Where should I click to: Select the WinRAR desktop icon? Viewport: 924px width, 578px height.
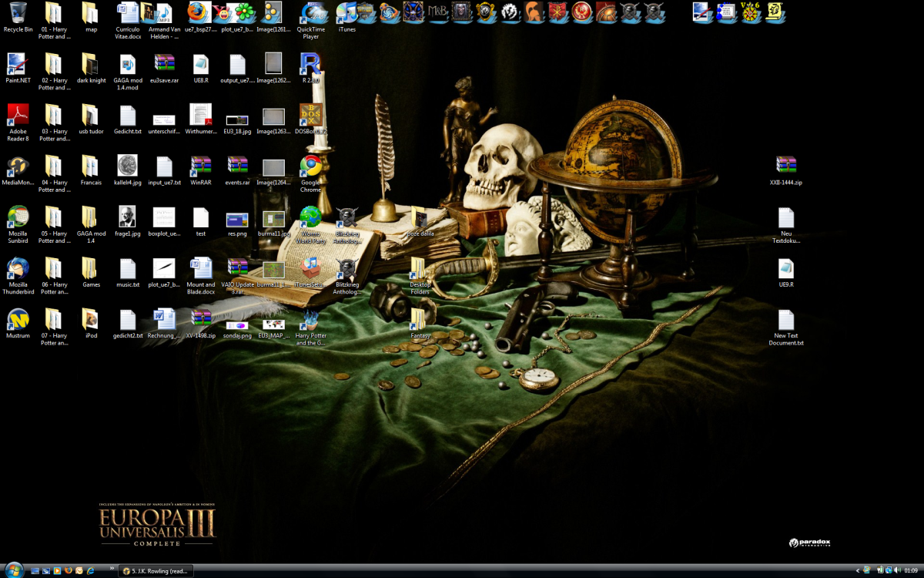pyautogui.click(x=201, y=167)
